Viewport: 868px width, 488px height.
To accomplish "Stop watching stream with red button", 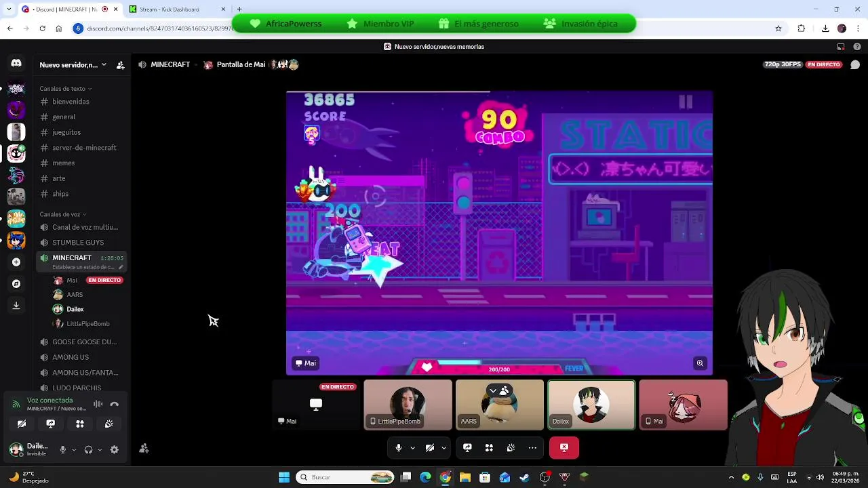I will [x=564, y=447].
